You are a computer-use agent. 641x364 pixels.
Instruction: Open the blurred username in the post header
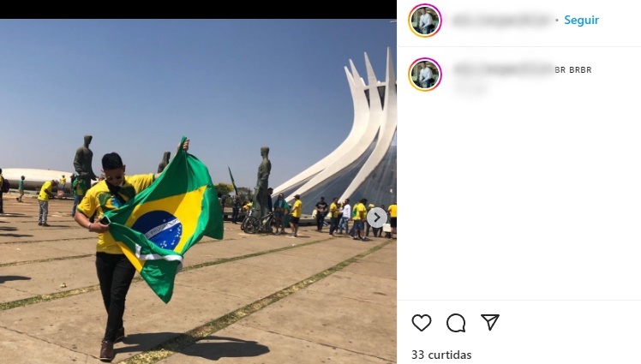[x=502, y=20]
